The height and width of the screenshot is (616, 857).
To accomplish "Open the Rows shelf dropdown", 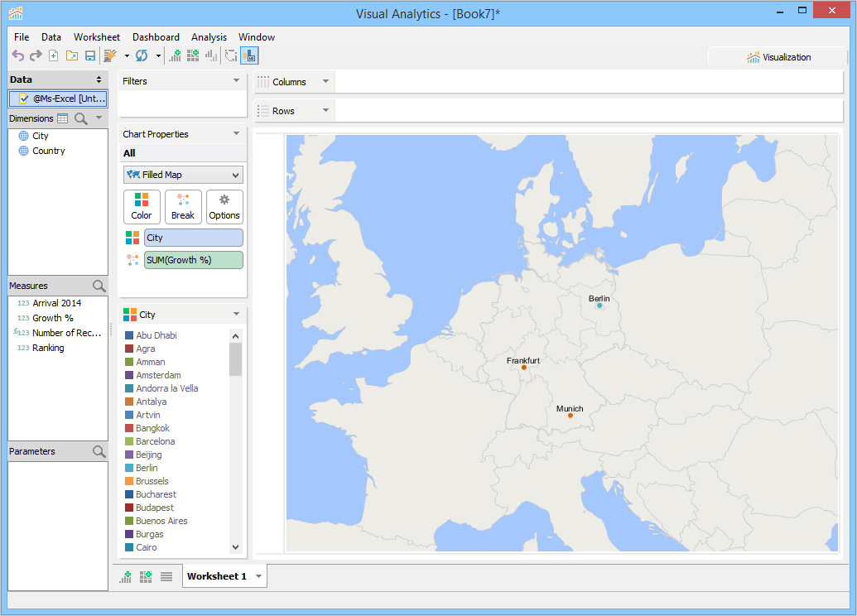I will point(325,110).
